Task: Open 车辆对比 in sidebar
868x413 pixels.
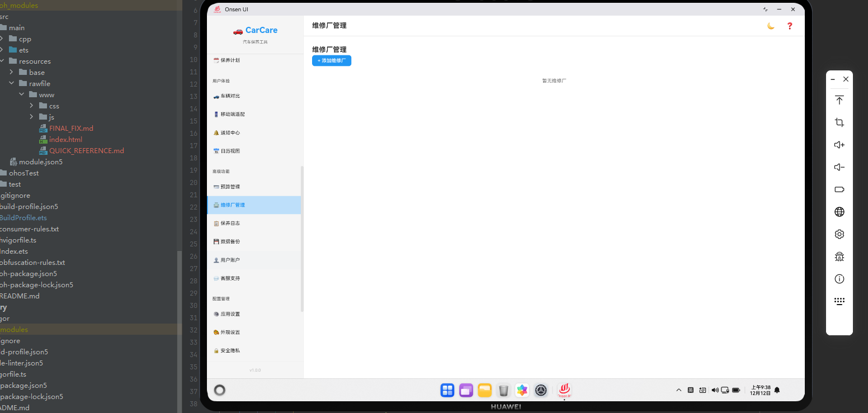Action: point(255,96)
